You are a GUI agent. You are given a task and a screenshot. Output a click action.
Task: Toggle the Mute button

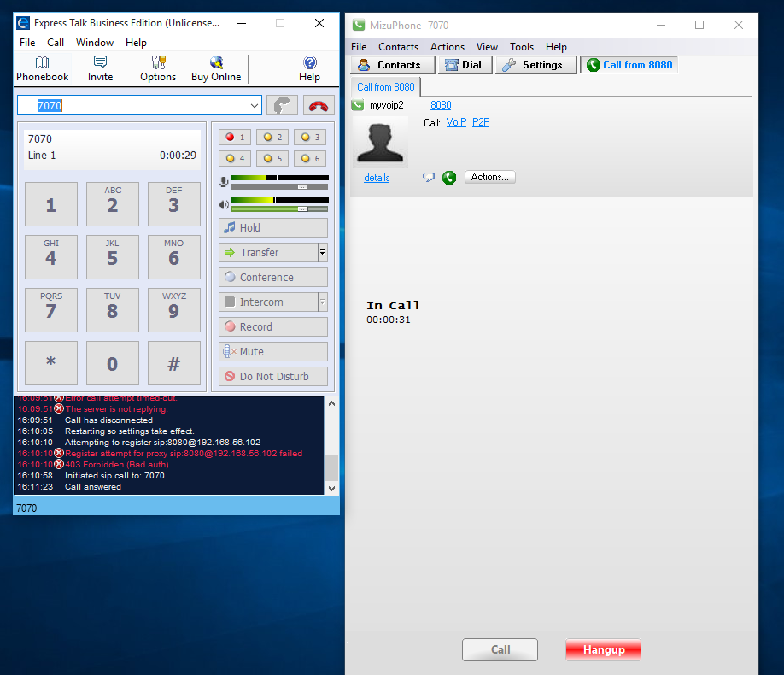[273, 352]
